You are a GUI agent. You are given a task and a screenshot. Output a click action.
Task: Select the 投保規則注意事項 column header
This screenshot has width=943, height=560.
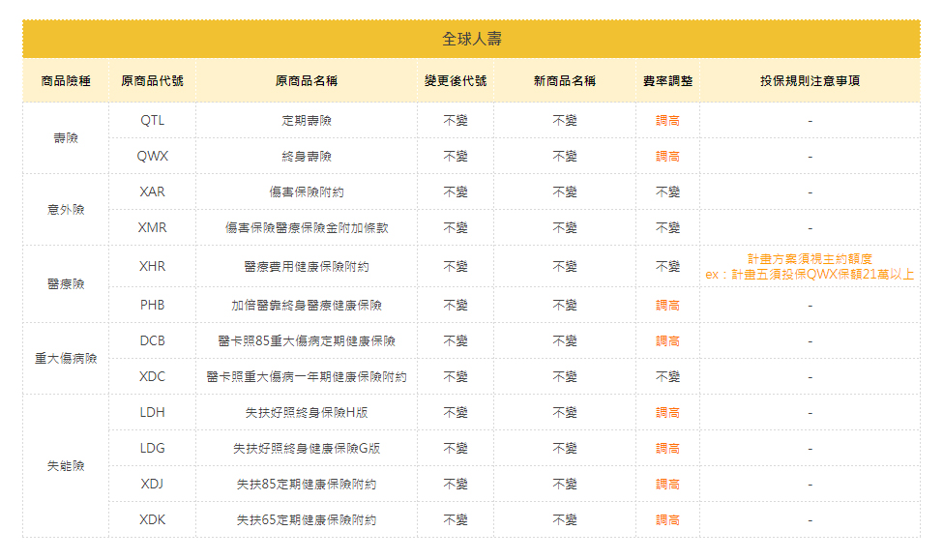click(810, 80)
